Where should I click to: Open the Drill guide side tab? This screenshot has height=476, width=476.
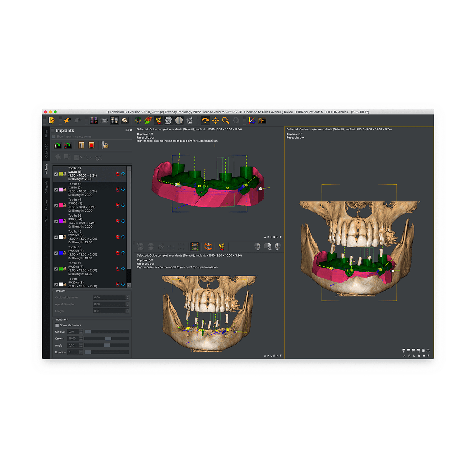[46, 187]
